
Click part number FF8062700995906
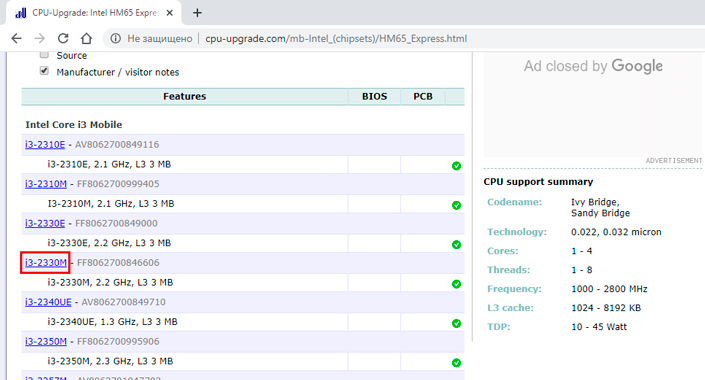[x=118, y=341]
